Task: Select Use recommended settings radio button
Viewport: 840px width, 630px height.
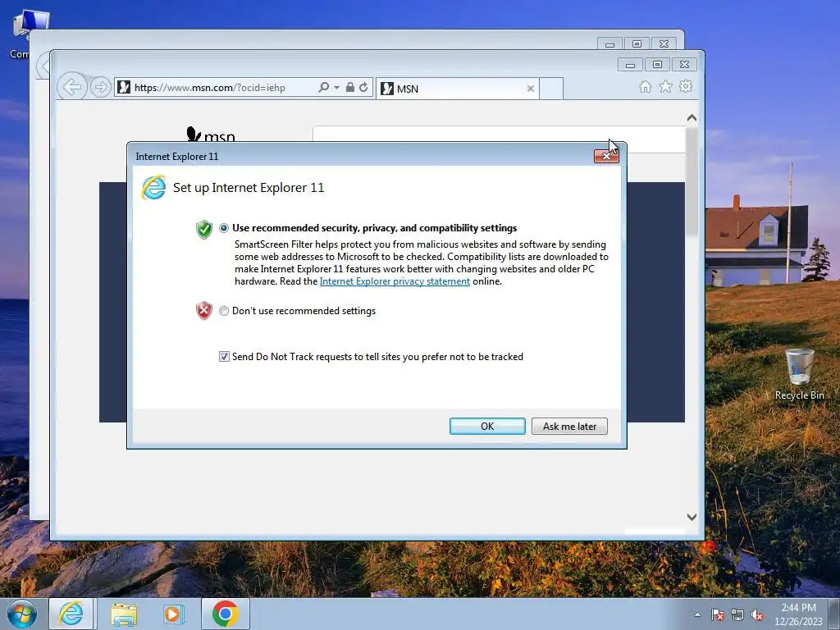Action: coord(224,228)
